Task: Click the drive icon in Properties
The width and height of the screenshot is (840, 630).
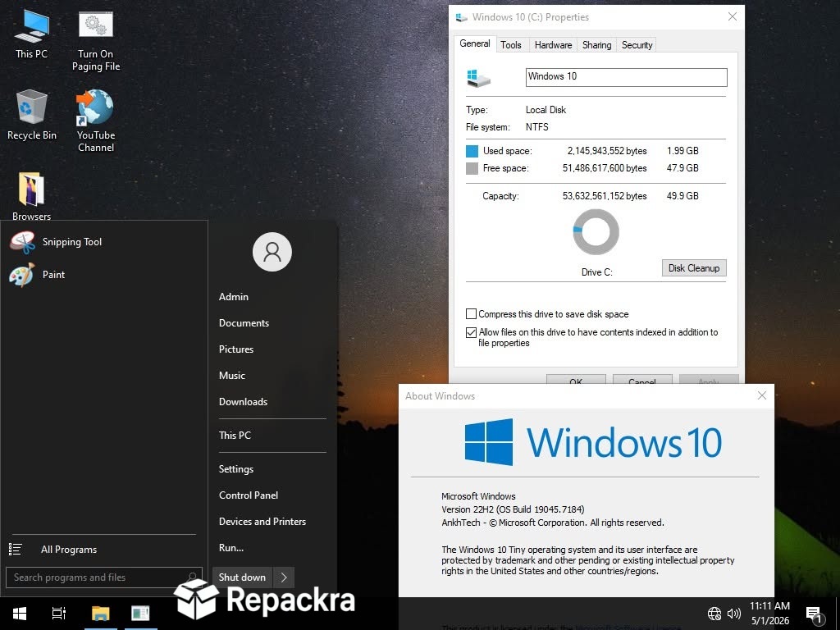Action: [478, 78]
